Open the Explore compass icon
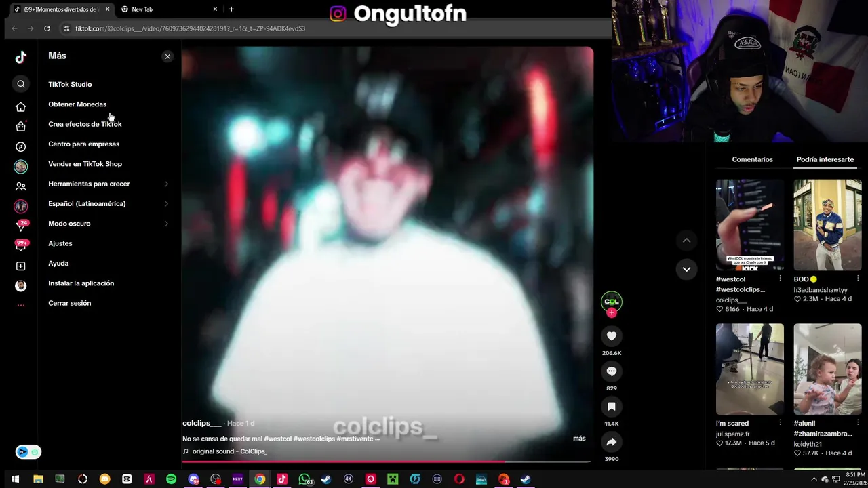 pyautogui.click(x=21, y=147)
